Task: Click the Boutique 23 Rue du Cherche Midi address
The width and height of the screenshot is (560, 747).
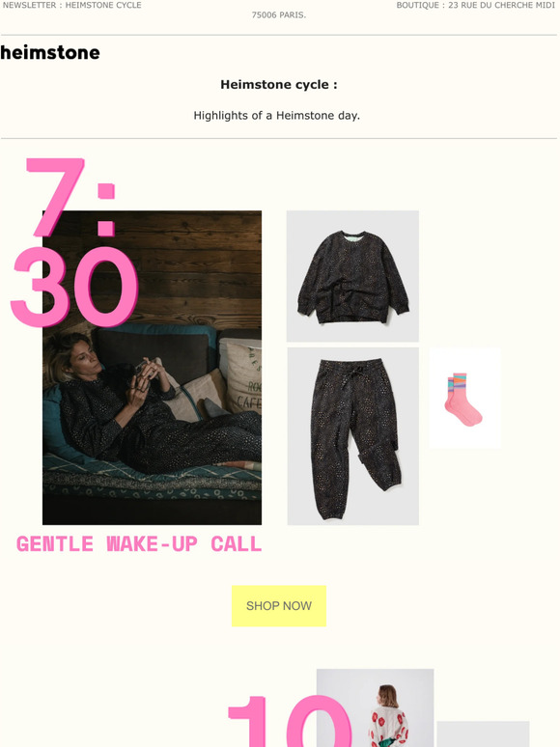Action: [x=476, y=5]
